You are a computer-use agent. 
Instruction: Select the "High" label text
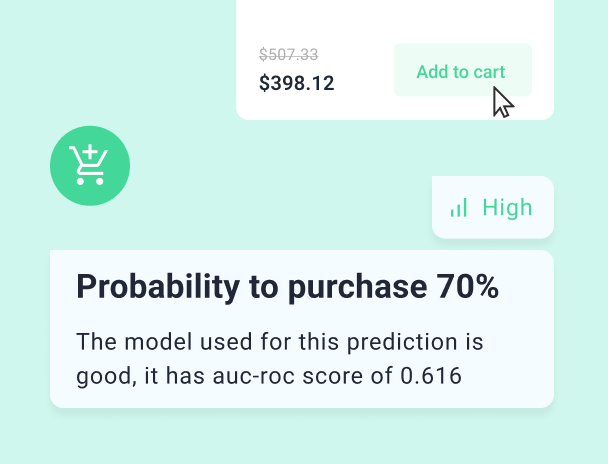(507, 208)
